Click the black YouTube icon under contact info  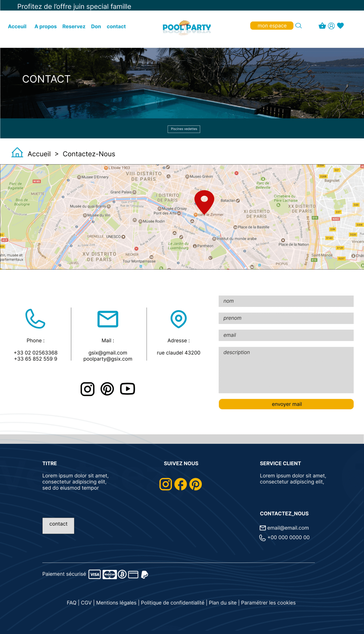(128, 389)
